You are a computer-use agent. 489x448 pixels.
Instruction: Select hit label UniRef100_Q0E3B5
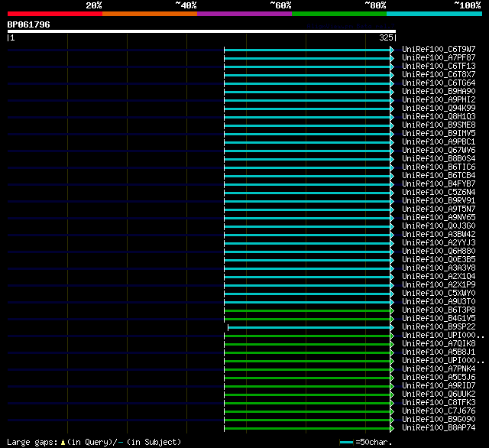point(439,260)
